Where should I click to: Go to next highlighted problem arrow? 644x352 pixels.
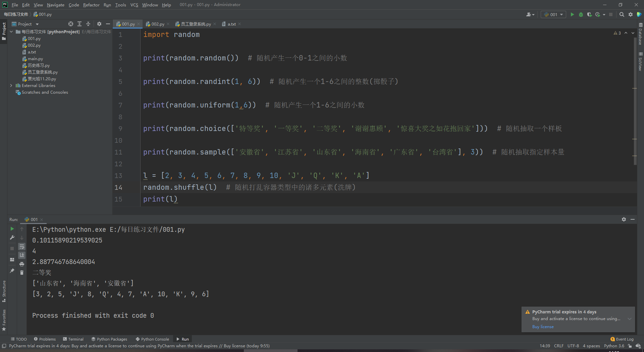point(633,33)
